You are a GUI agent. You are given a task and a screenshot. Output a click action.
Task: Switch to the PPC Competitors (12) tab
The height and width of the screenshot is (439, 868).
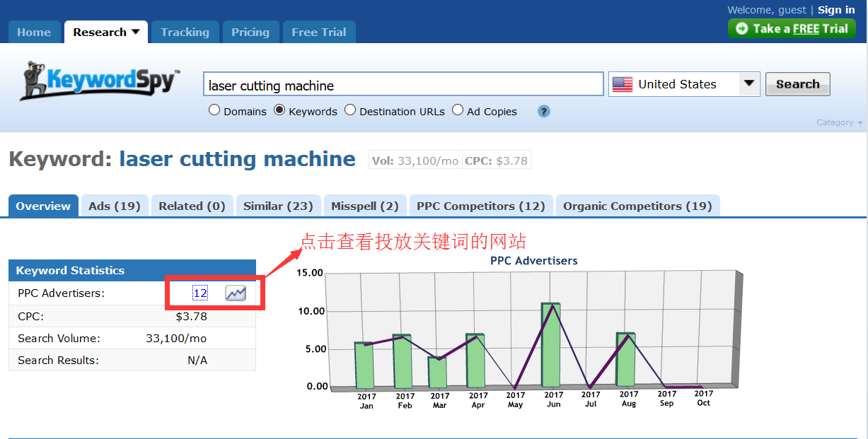480,206
